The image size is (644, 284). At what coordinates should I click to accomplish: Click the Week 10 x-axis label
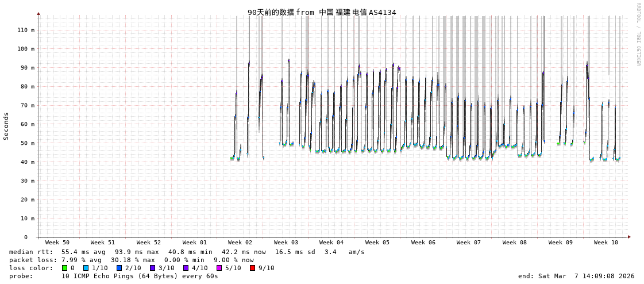point(606,243)
